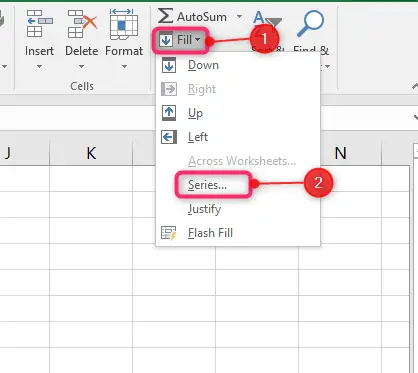
Task: Open the Delete dropdown arrow
Action: pyautogui.click(x=82, y=67)
